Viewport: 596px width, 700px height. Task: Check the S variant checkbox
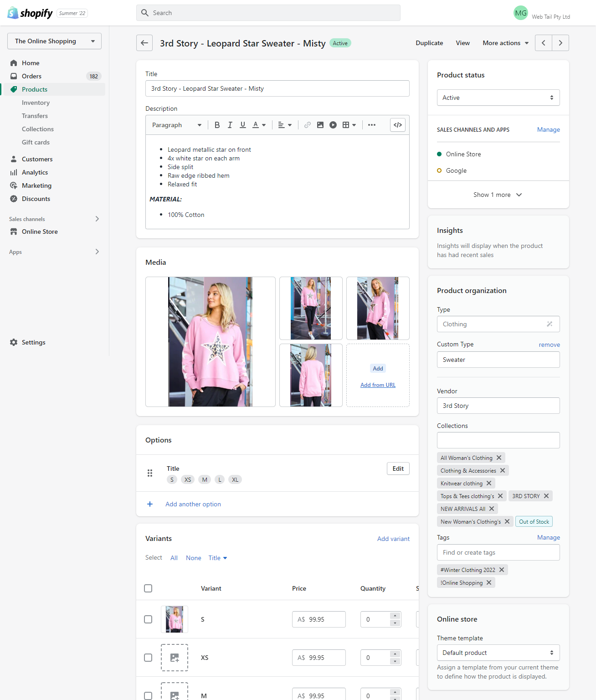tap(148, 619)
